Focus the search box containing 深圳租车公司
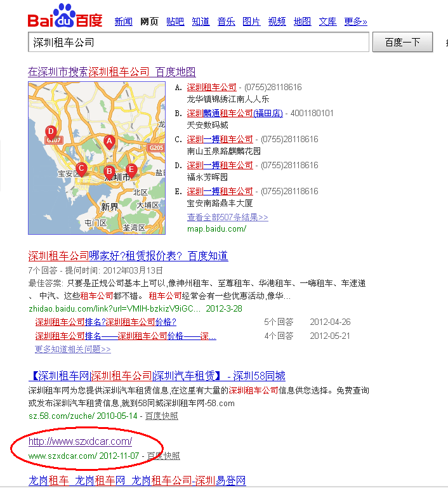448x488 pixels. click(x=199, y=42)
